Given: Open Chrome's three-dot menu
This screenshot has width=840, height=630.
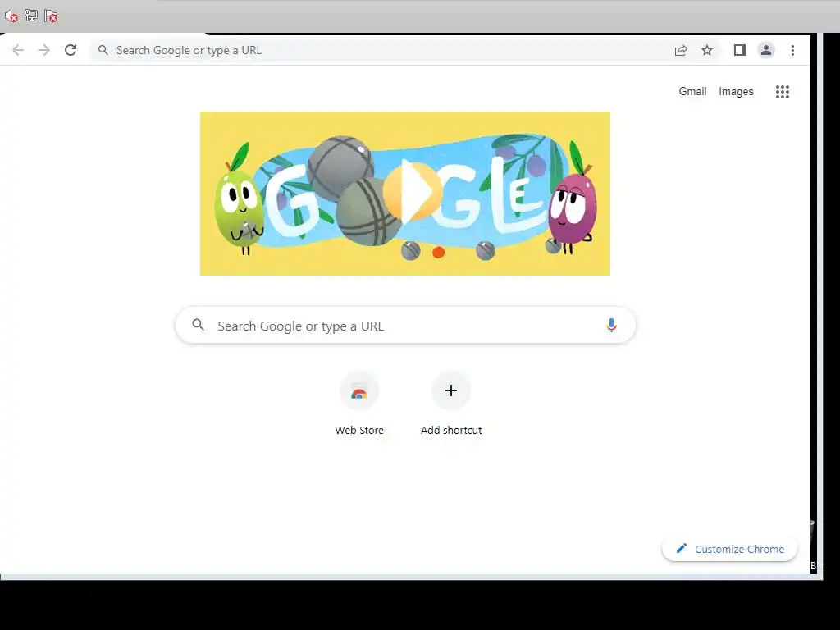Looking at the screenshot, I should [793, 50].
